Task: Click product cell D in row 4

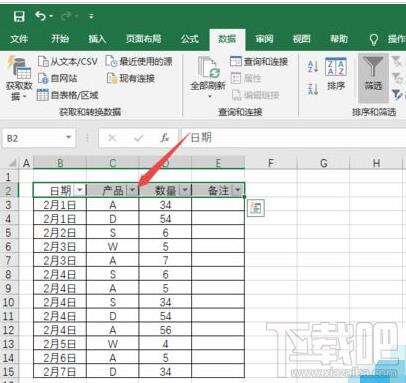Action: pyautogui.click(x=113, y=219)
